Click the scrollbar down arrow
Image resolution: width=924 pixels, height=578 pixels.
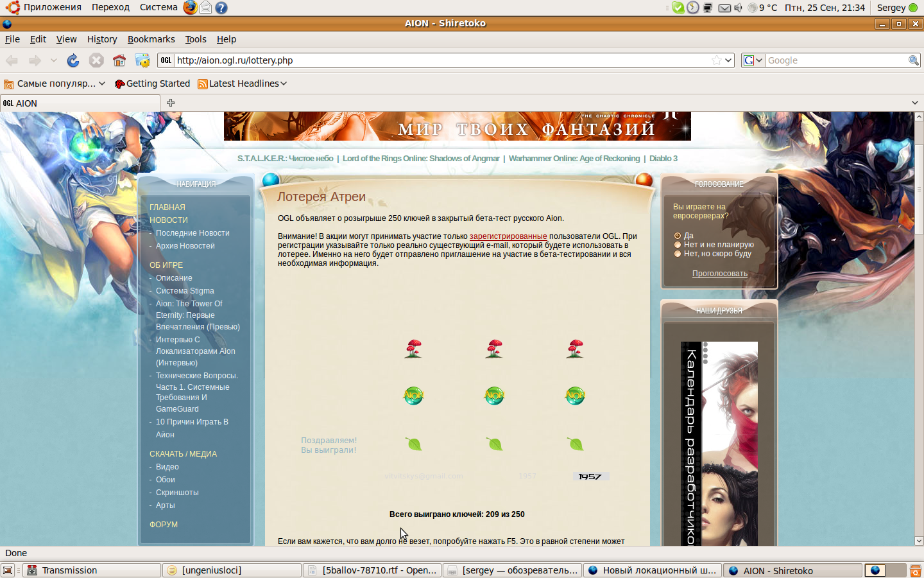[x=919, y=541]
